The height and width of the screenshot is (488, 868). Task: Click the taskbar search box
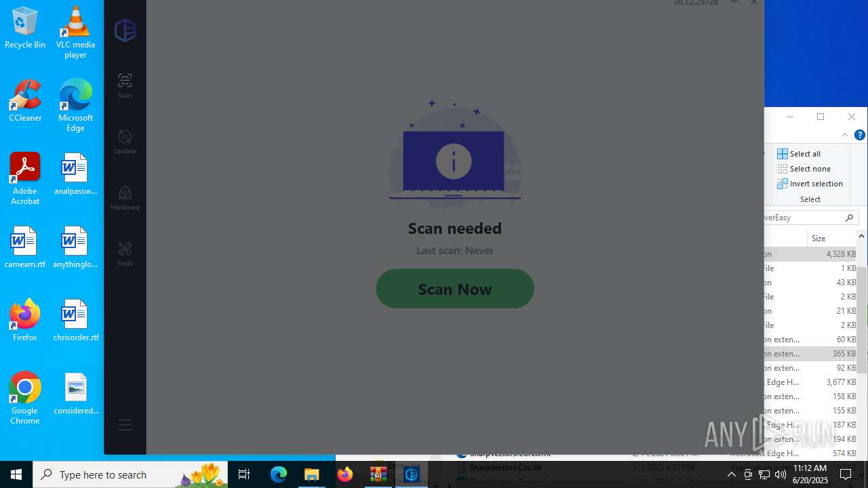click(130, 474)
